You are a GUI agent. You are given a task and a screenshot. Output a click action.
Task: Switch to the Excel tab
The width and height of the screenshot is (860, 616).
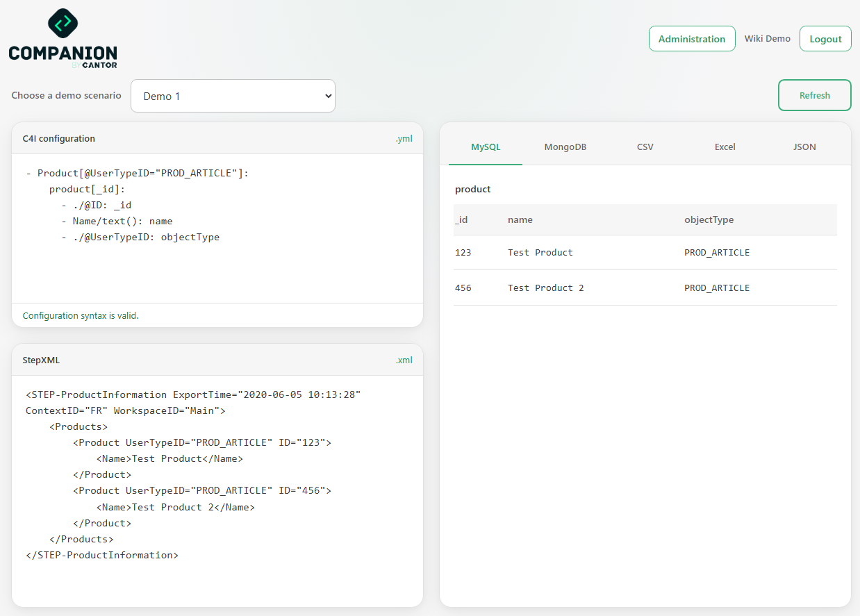725,147
